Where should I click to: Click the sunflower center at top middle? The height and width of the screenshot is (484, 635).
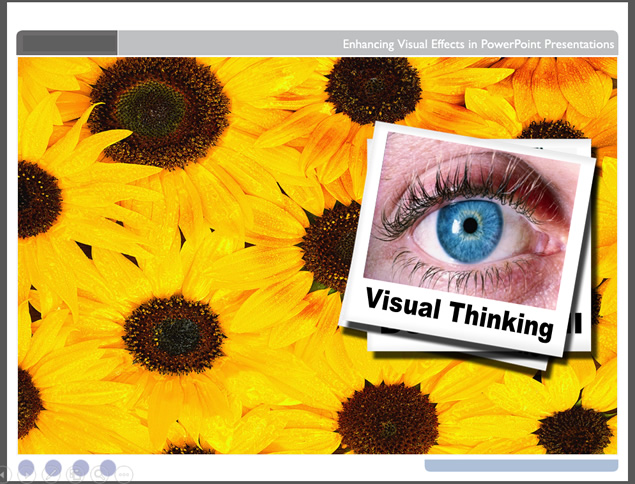click(x=372, y=90)
